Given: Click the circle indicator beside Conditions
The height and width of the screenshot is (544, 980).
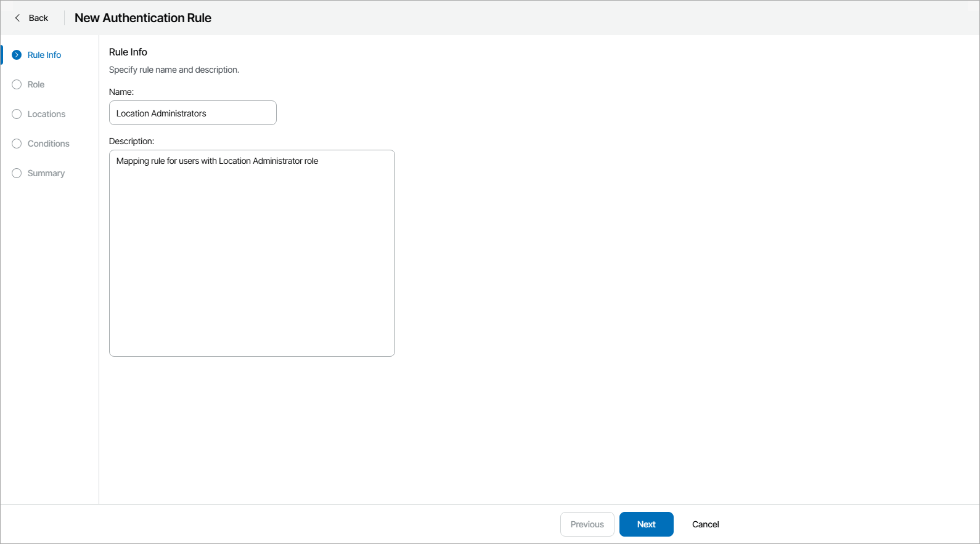Looking at the screenshot, I should [17, 144].
